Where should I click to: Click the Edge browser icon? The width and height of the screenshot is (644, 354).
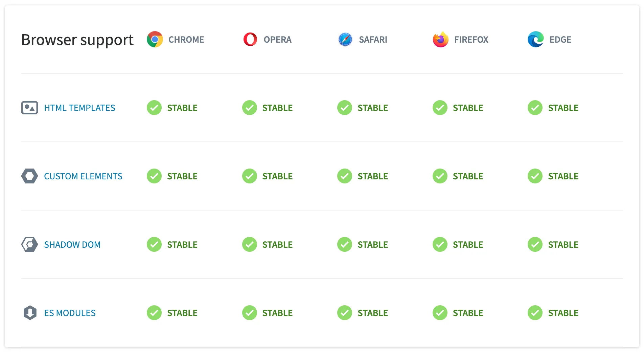(x=535, y=39)
